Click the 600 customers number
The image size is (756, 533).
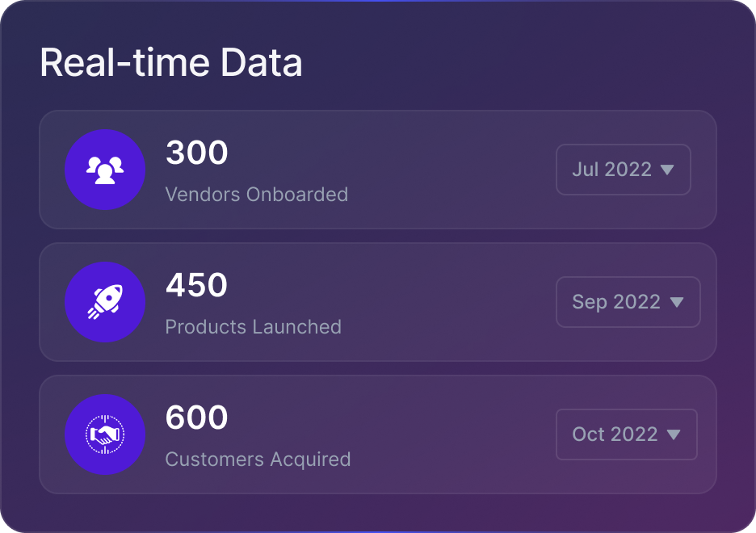[197, 418]
